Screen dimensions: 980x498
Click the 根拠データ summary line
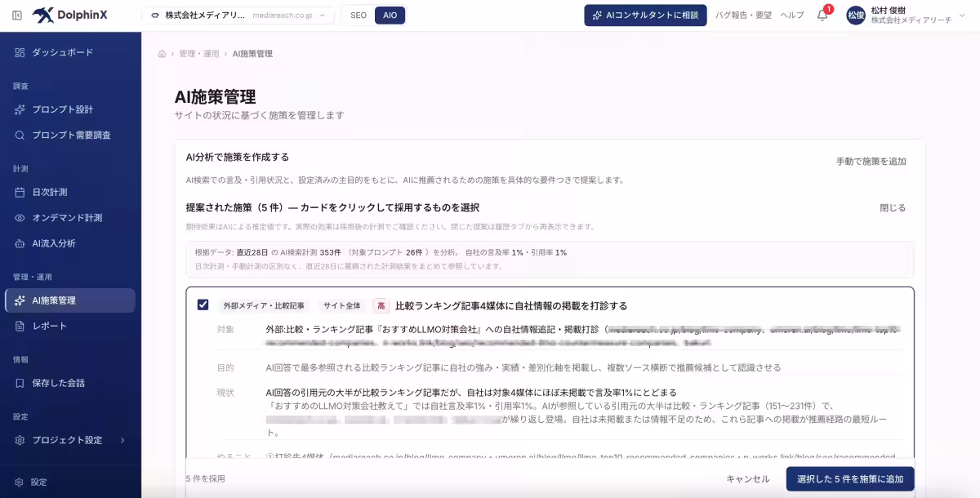tap(381, 252)
